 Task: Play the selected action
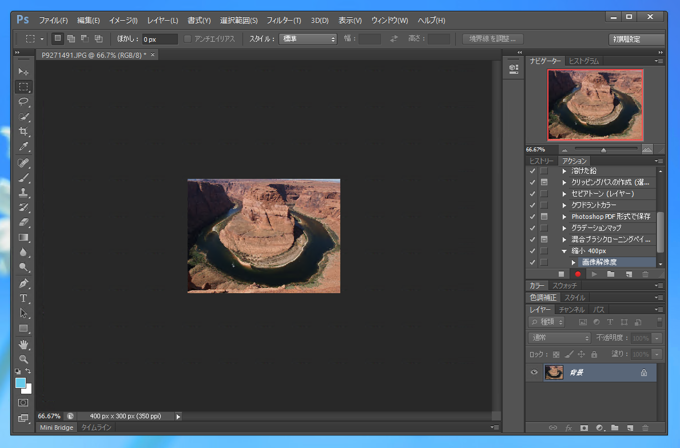(x=594, y=274)
